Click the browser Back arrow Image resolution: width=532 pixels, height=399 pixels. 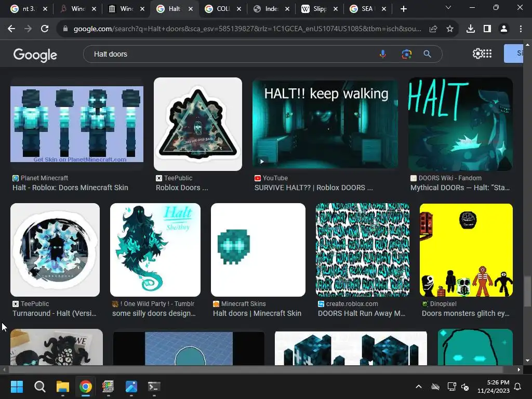click(11, 29)
